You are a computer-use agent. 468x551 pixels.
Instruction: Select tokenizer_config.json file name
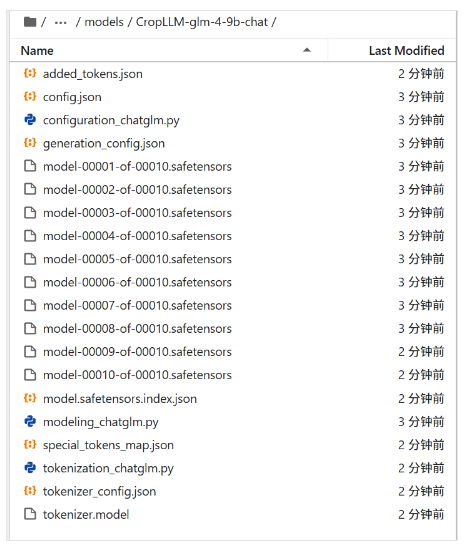[99, 492]
